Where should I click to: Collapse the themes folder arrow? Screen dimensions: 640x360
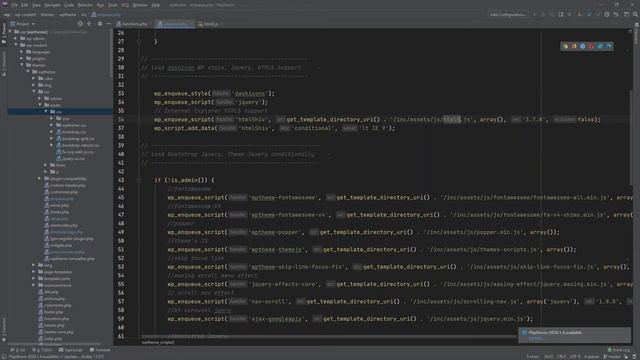pyautogui.click(x=22, y=65)
